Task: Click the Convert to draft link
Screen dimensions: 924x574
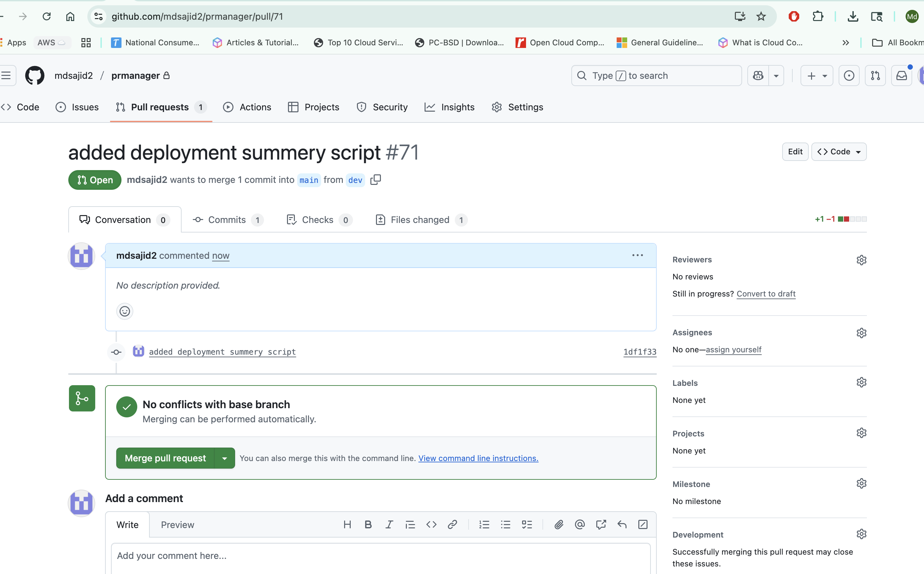Action: coord(766,294)
